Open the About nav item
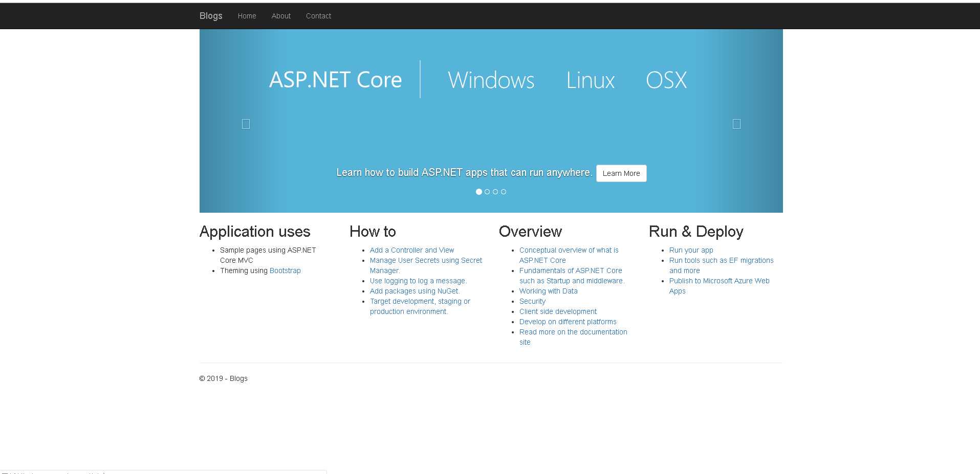This screenshot has height=474, width=980. point(281,16)
